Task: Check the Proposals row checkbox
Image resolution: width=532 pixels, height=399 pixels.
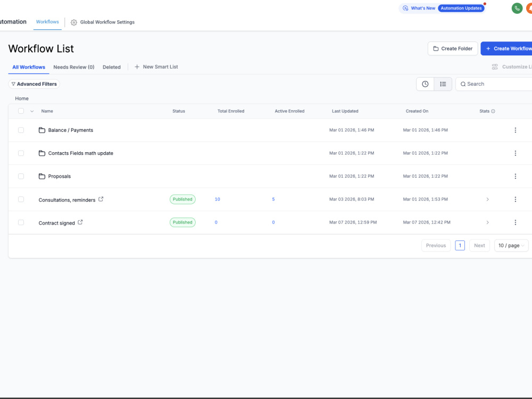Action: (x=21, y=177)
